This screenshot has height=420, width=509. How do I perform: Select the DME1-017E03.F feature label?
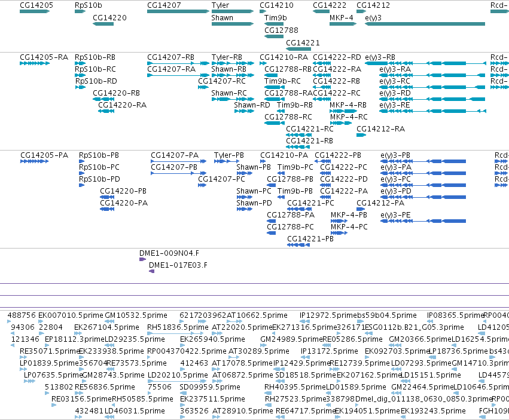pos(178,265)
